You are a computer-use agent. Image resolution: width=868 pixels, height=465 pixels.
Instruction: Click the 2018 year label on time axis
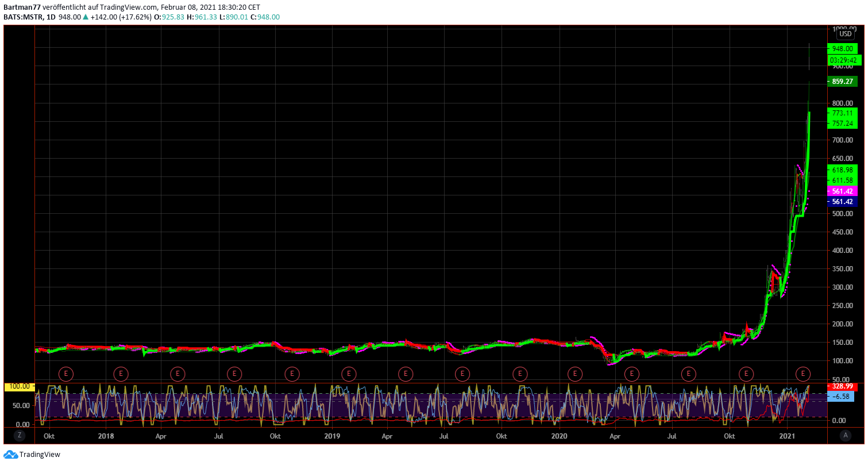pyautogui.click(x=106, y=436)
